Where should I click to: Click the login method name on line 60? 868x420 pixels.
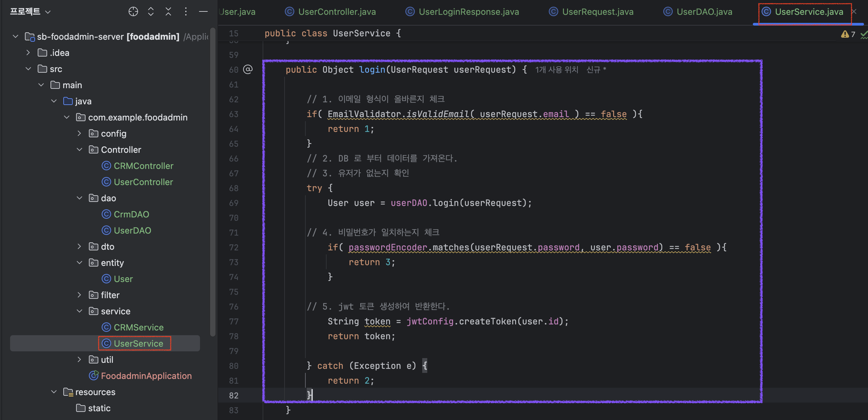click(372, 70)
